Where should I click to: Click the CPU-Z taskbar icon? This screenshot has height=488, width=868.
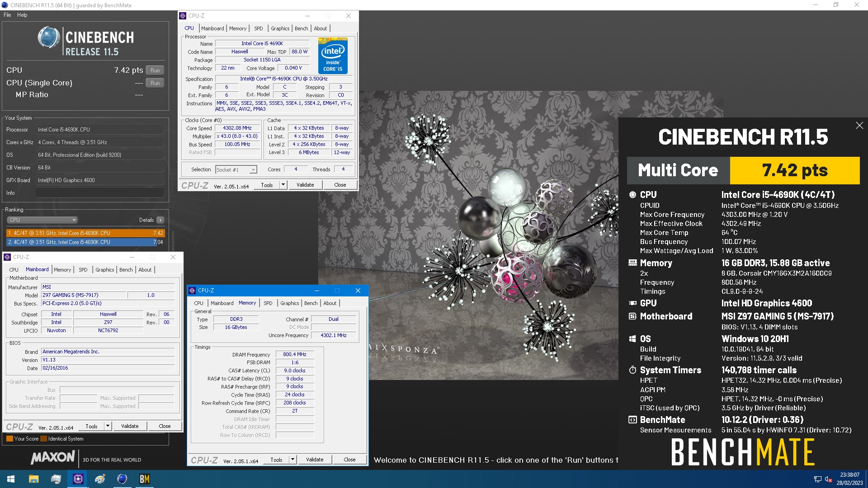[78, 479]
